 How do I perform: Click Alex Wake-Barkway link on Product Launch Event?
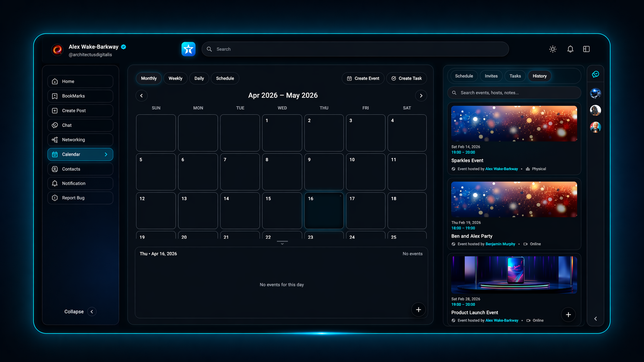(x=502, y=320)
